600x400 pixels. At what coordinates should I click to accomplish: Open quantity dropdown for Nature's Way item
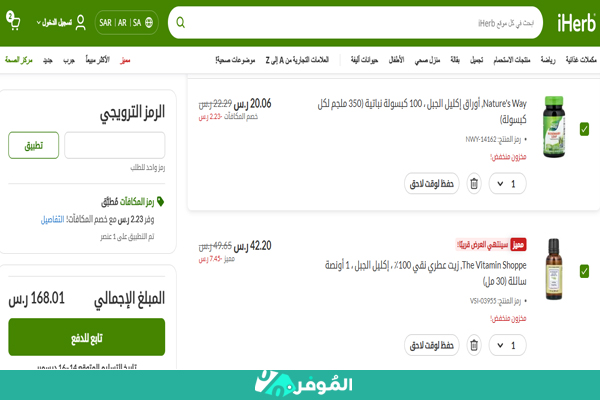point(507,184)
